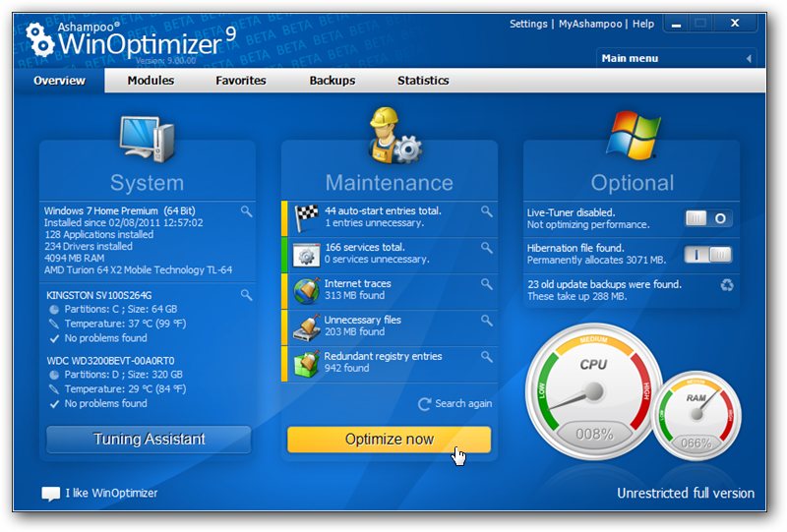
Task: Click the recycle icon for old update backups
Action: pyautogui.click(x=727, y=286)
